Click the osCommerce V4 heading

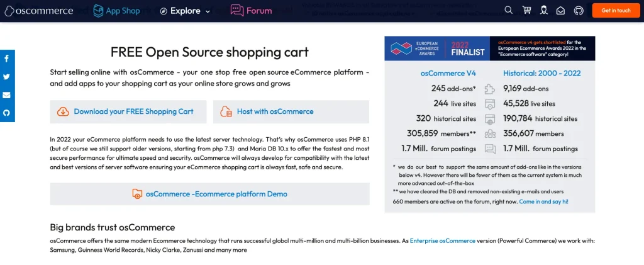[x=448, y=74]
